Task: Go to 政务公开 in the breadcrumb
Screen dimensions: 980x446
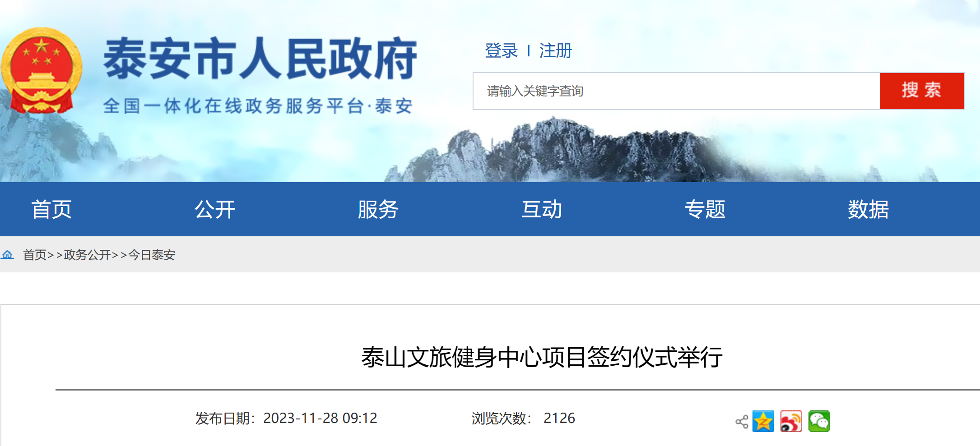Action: click(88, 255)
